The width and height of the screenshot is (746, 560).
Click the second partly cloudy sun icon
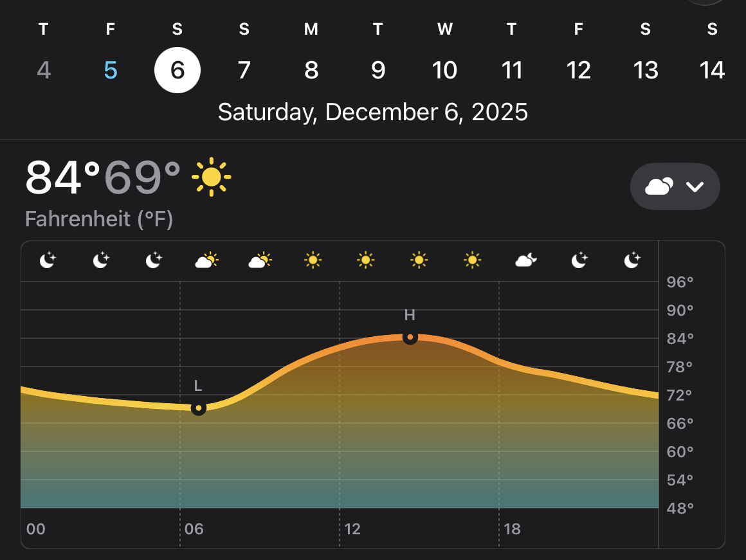pyautogui.click(x=260, y=260)
